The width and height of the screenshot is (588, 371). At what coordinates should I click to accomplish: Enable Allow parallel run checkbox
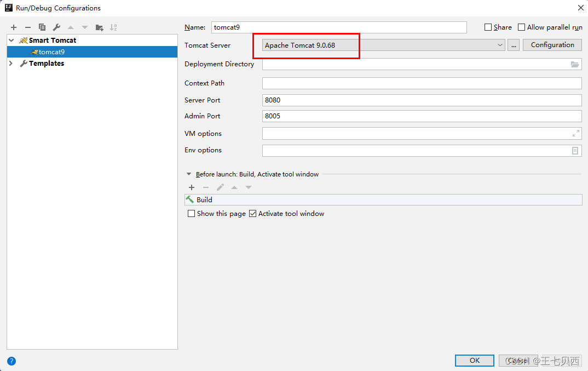(521, 27)
